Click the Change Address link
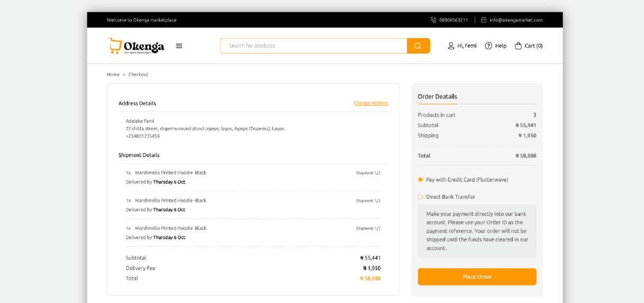644x303 pixels. coord(371,103)
